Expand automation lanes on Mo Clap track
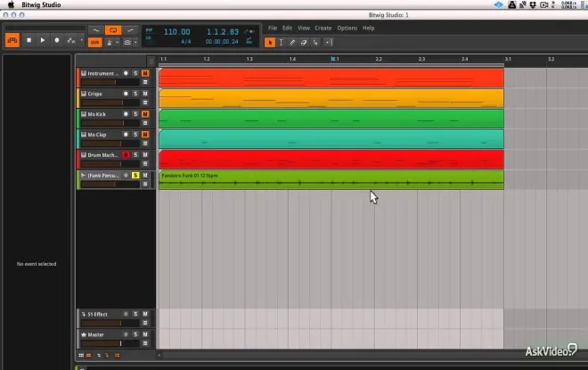Image resolution: width=588 pixels, height=370 pixels. pyautogui.click(x=145, y=144)
